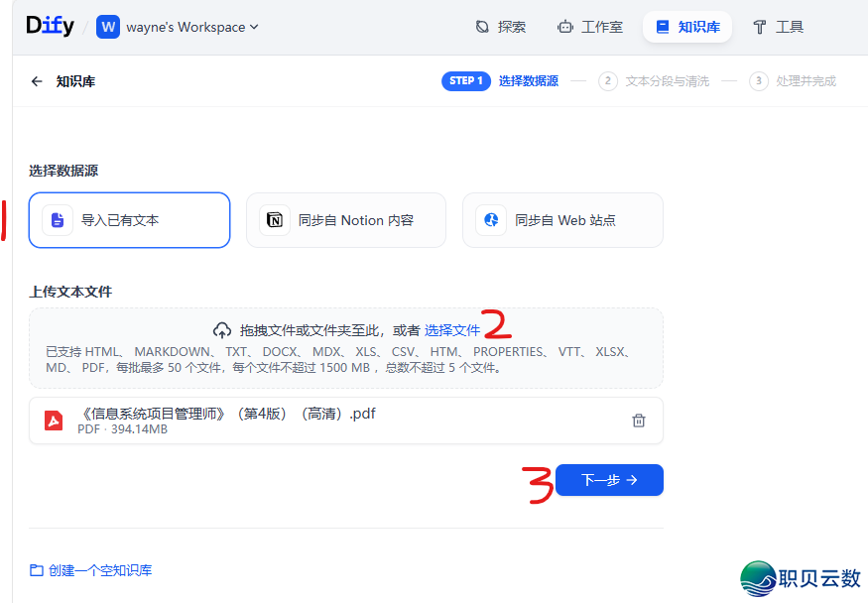Image resolution: width=868 pixels, height=603 pixels.
Task: Select 同步自 Web 站点 data source
Action: pos(562,220)
